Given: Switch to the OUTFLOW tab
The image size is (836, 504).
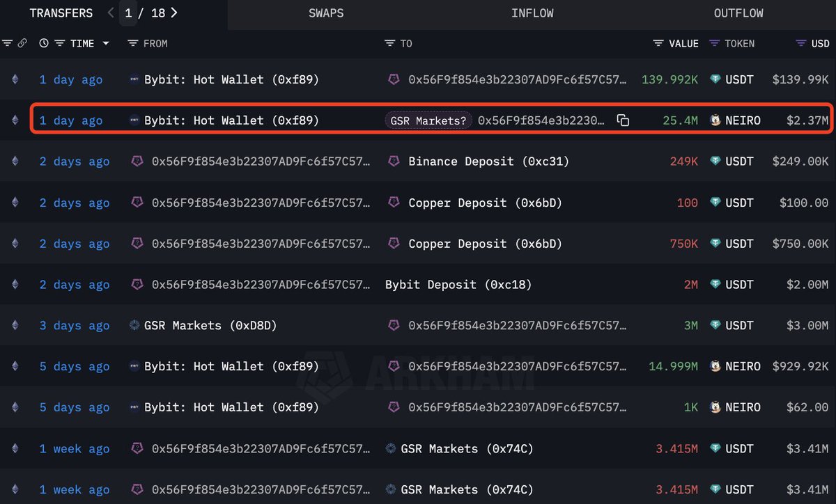Looking at the screenshot, I should pyautogui.click(x=738, y=13).
